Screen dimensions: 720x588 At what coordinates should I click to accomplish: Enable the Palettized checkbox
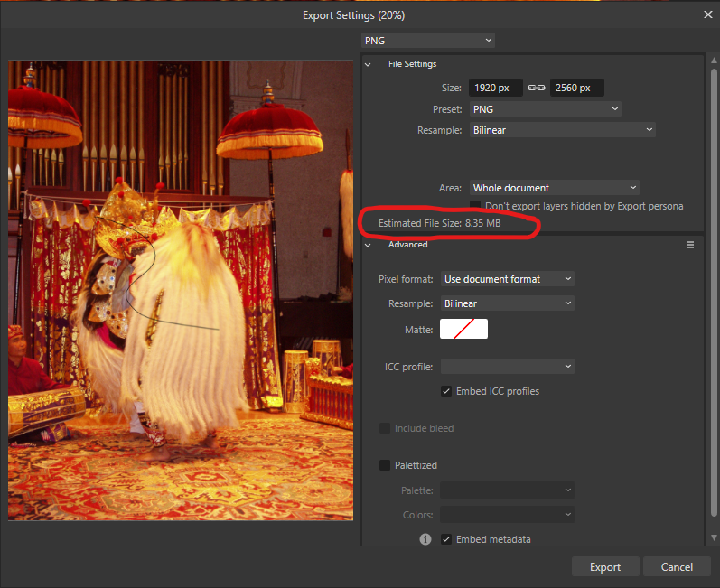(386, 465)
